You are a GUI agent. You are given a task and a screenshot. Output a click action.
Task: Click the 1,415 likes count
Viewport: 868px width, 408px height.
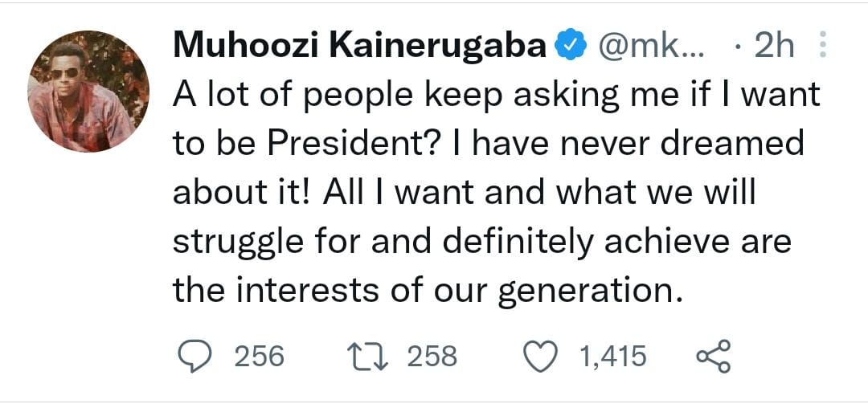coord(612,356)
